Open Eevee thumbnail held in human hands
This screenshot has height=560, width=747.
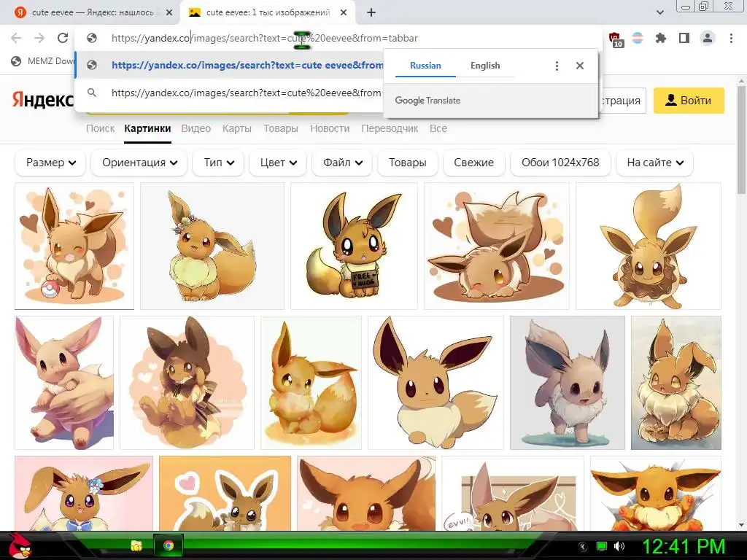click(x=64, y=382)
